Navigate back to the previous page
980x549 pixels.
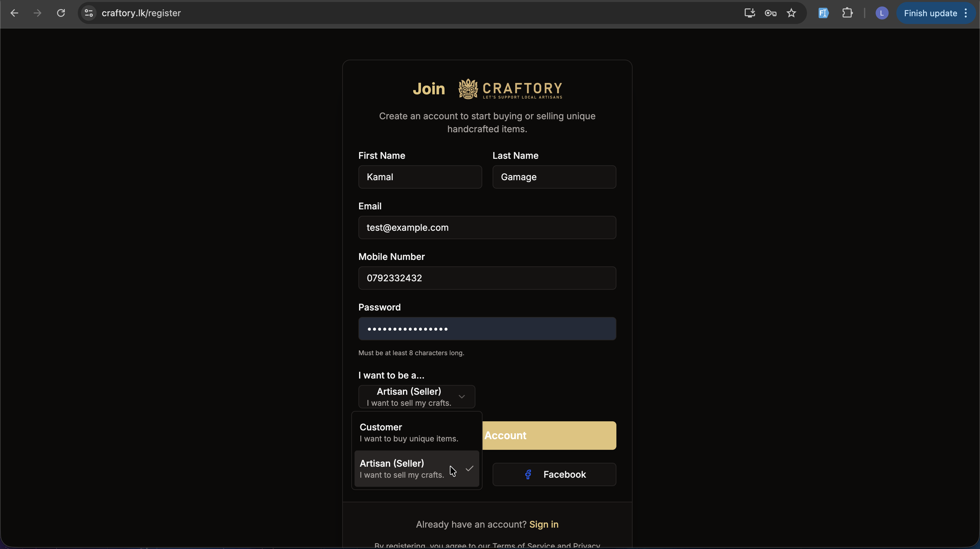[15, 13]
